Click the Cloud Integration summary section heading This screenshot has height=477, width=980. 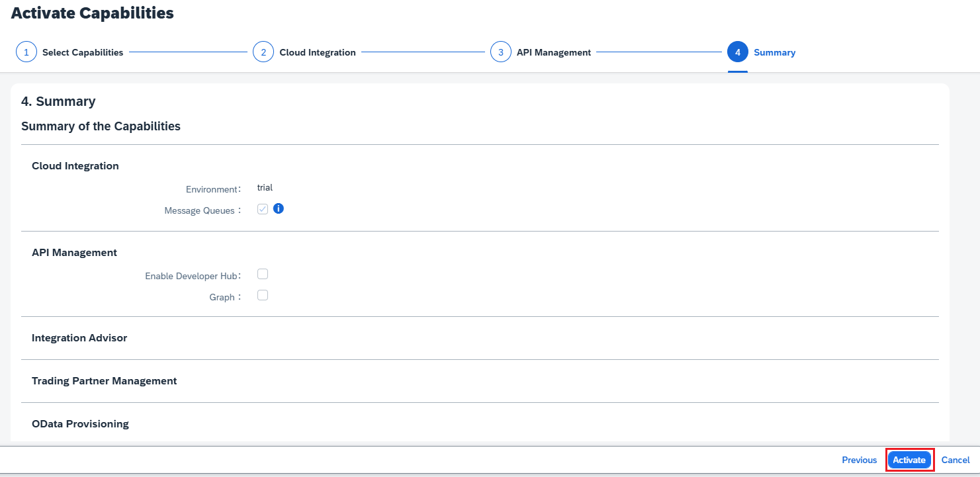tap(75, 166)
